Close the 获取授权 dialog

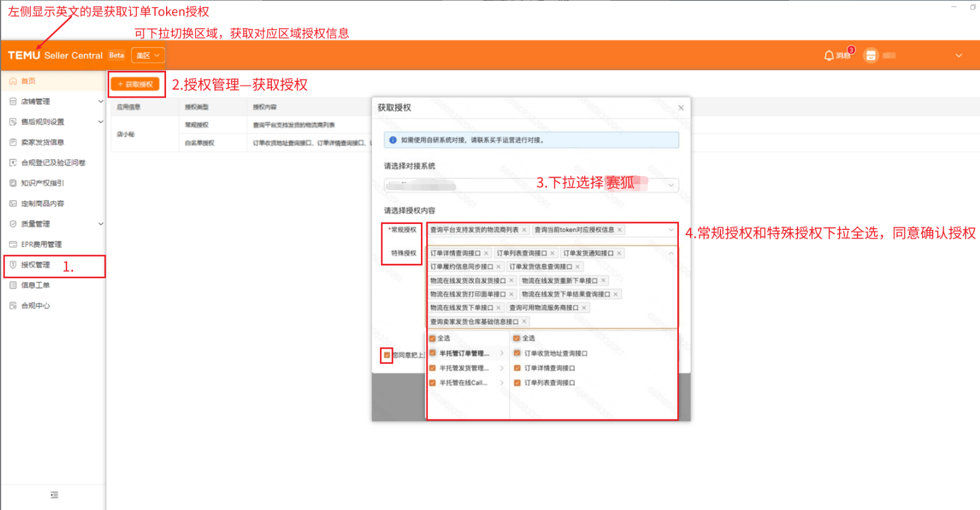tap(681, 108)
